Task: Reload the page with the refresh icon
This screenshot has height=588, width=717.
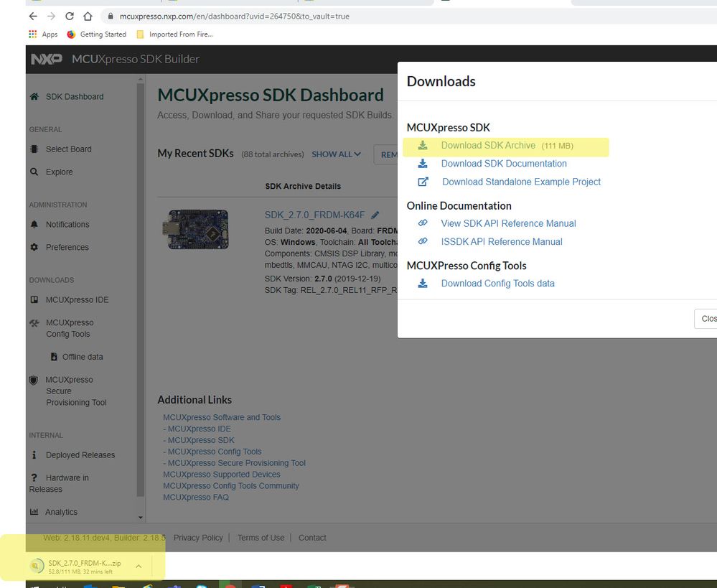Action: coord(70,17)
